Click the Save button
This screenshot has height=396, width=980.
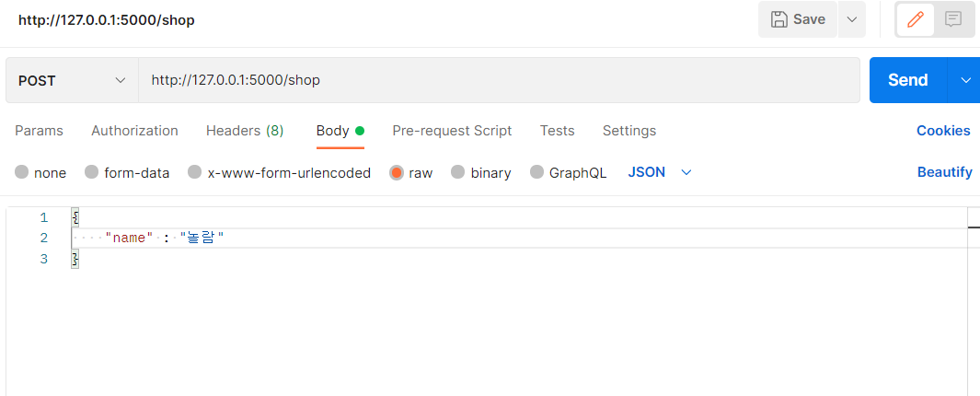pyautogui.click(x=798, y=19)
